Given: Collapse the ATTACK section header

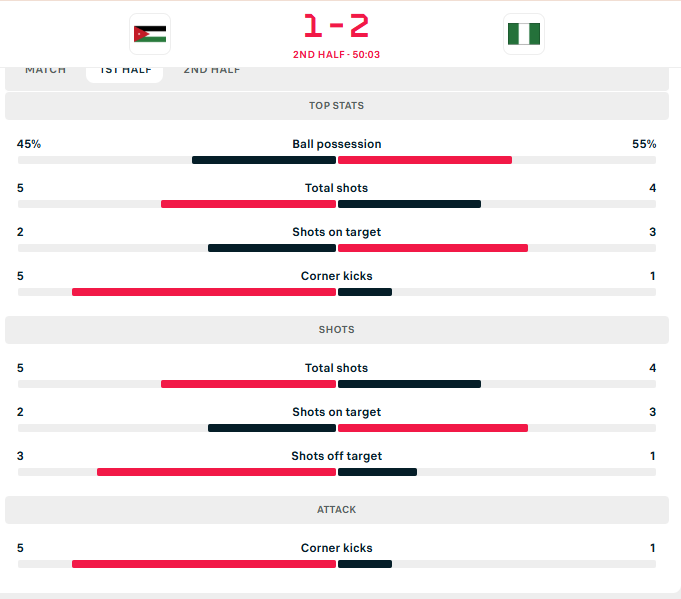Looking at the screenshot, I should click(337, 510).
